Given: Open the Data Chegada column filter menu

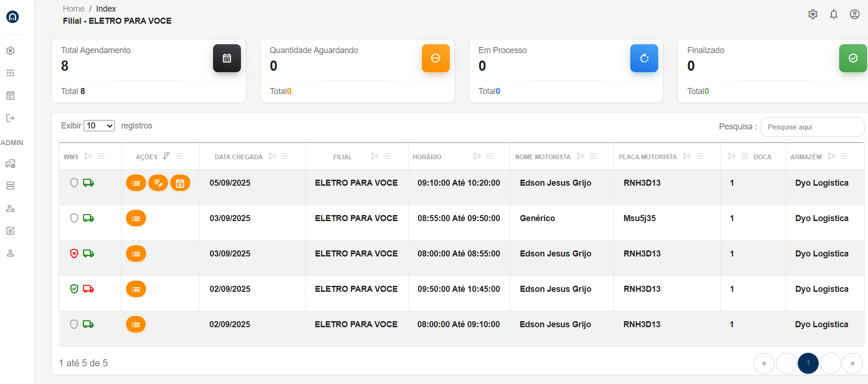Looking at the screenshot, I should [x=285, y=156].
